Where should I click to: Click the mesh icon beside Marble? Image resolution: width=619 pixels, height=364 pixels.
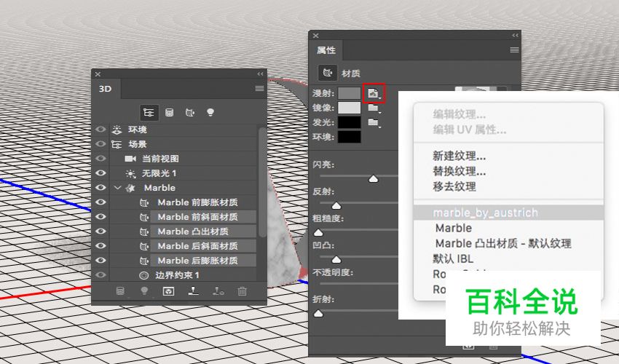pyautogui.click(x=130, y=188)
